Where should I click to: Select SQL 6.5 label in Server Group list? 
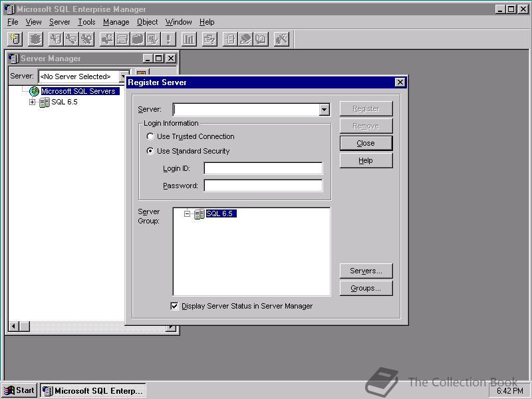tap(221, 213)
